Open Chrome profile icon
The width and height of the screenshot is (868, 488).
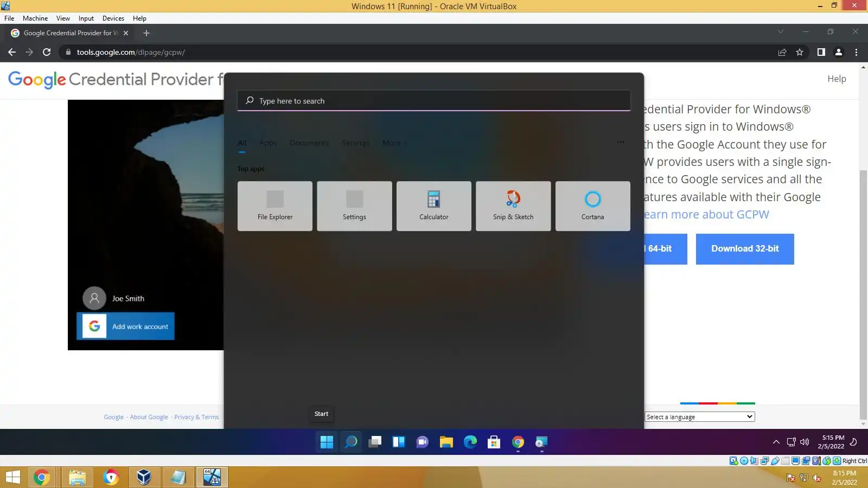pos(839,52)
